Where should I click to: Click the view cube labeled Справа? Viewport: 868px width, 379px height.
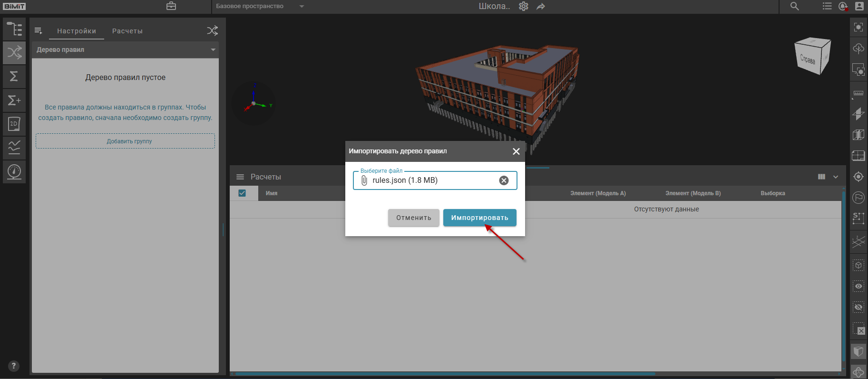812,57
